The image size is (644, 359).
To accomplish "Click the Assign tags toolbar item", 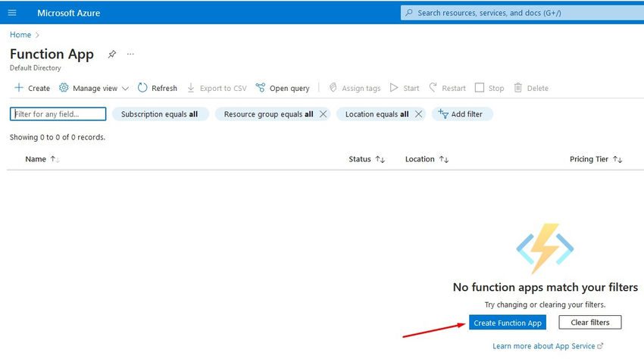I will [355, 88].
